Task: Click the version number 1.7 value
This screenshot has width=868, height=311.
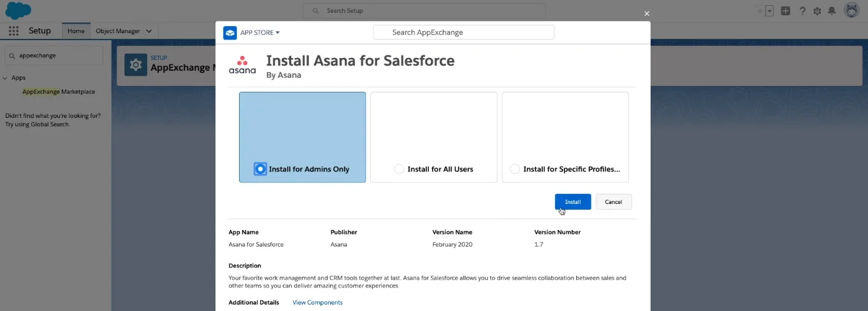Action: coord(539,245)
